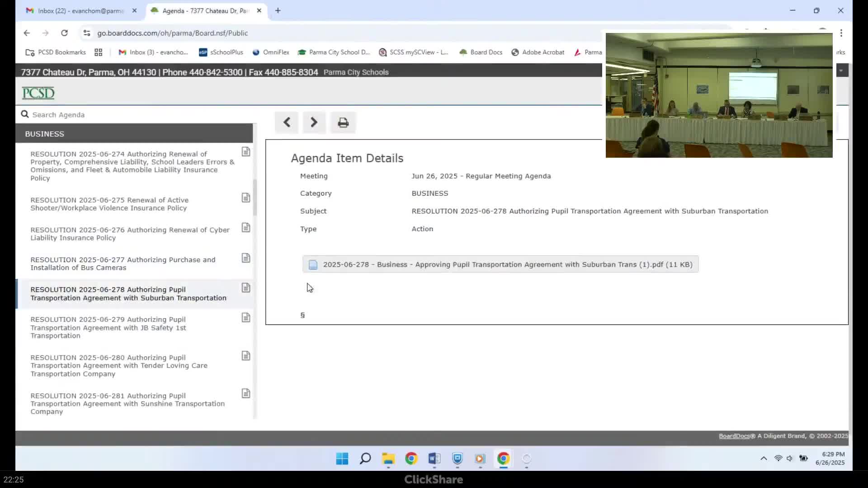Open document icon for Resolution 2025-06-279
Image resolution: width=868 pixels, height=488 pixels.
click(245, 318)
